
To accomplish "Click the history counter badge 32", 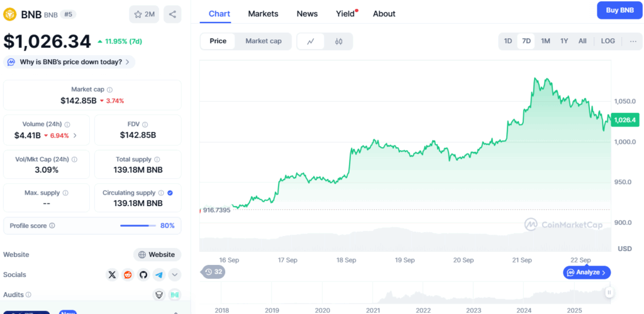I will [x=213, y=272].
